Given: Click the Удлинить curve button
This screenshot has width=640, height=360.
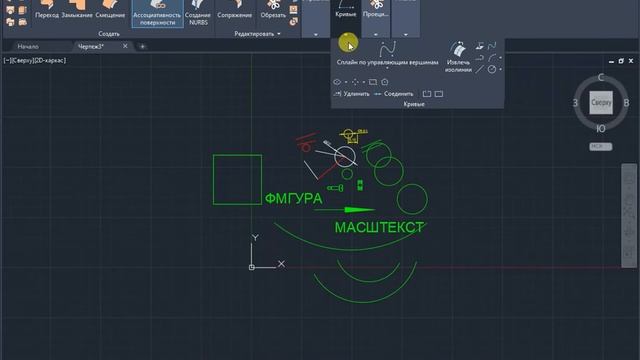Looking at the screenshot, I should (x=351, y=94).
